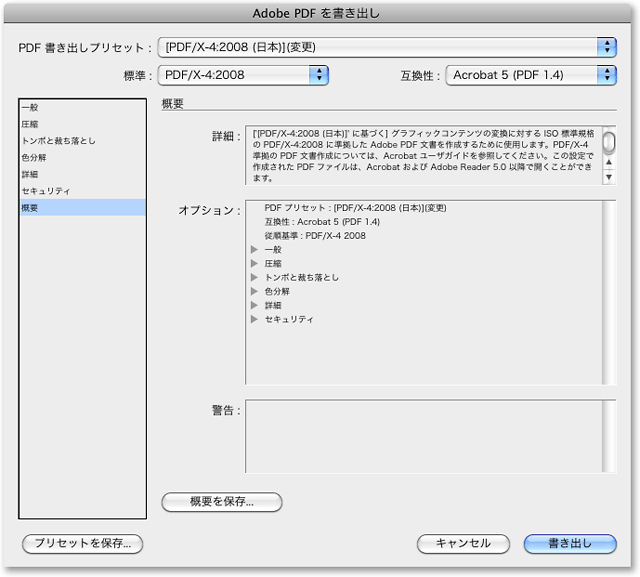640x577 pixels.
Task: Expand the 一般 options disclosure triangle
Action: pyautogui.click(x=254, y=250)
